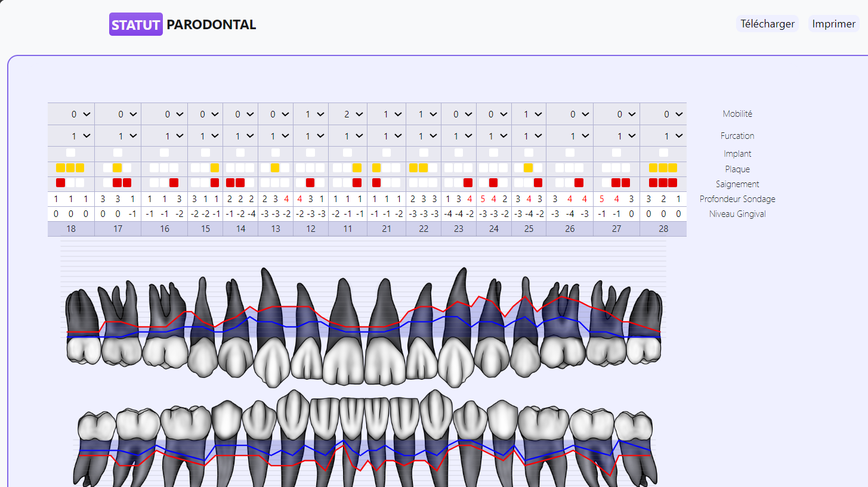Select the upper premolar 15 tooth image
The image size is (868, 487).
pos(202,327)
